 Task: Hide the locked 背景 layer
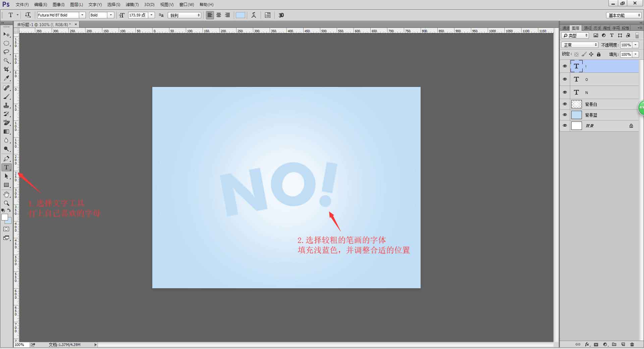pyautogui.click(x=565, y=126)
